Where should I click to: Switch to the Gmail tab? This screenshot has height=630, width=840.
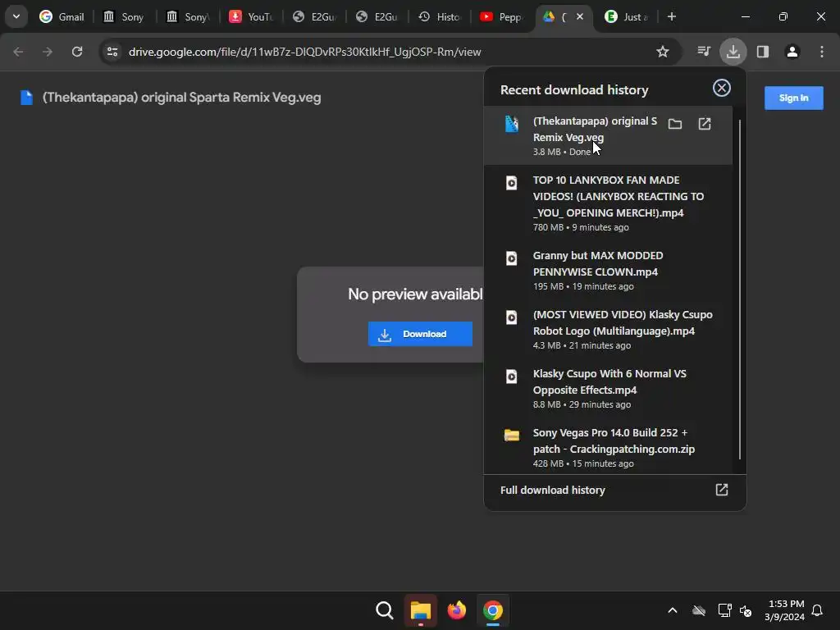[62, 17]
